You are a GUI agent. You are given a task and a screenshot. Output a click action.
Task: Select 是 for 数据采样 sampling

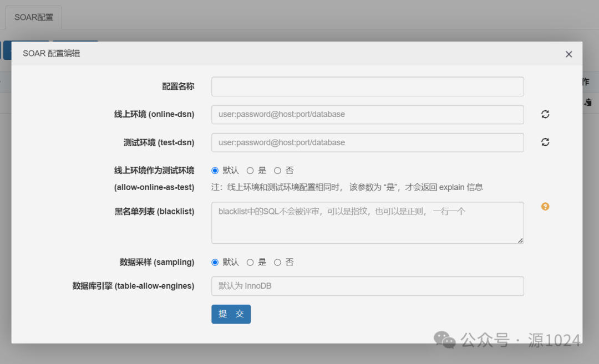[x=250, y=262]
